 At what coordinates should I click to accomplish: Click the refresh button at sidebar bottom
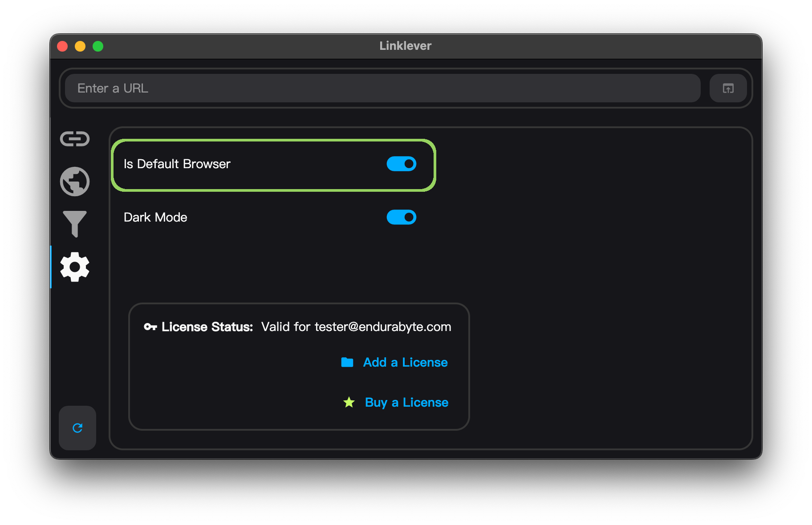click(77, 428)
